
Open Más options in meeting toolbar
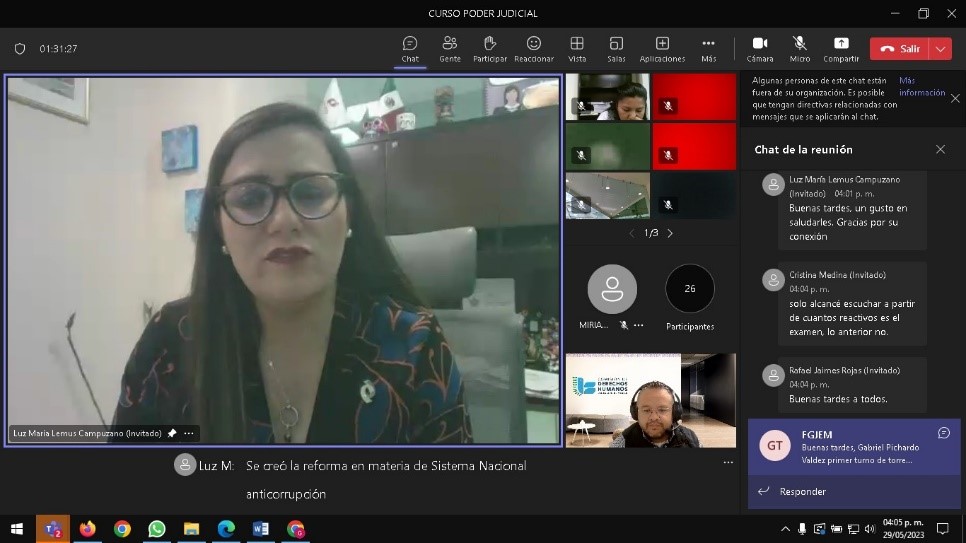tap(708, 44)
